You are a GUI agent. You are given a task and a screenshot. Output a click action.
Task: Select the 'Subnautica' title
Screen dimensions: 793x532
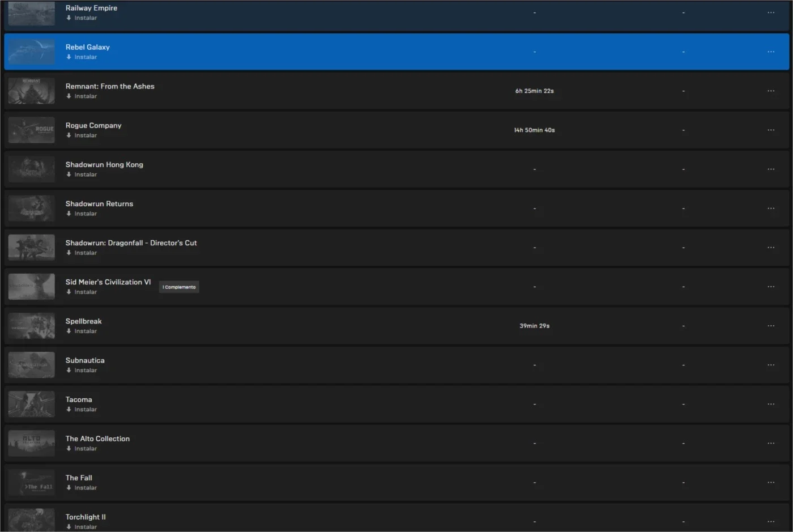[x=85, y=360]
